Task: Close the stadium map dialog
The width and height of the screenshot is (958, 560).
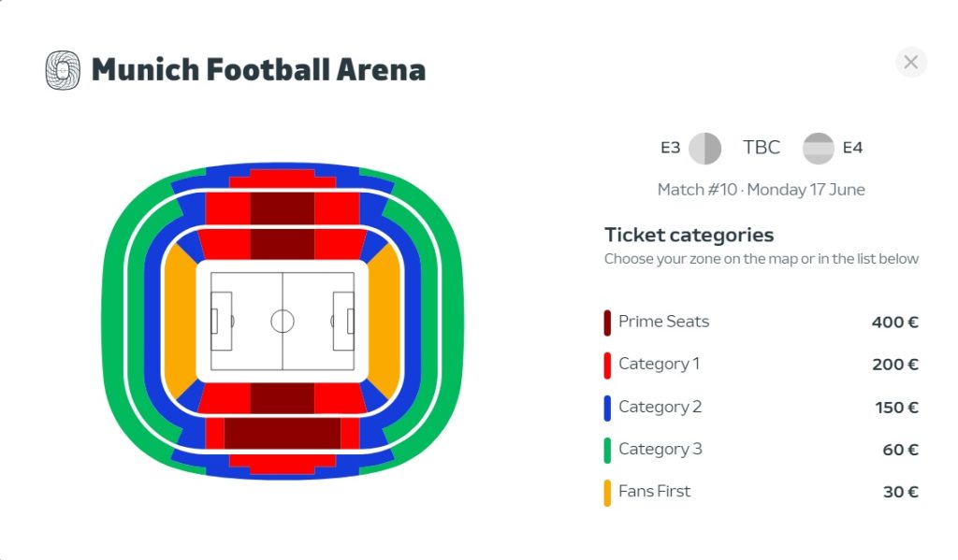Action: (910, 63)
